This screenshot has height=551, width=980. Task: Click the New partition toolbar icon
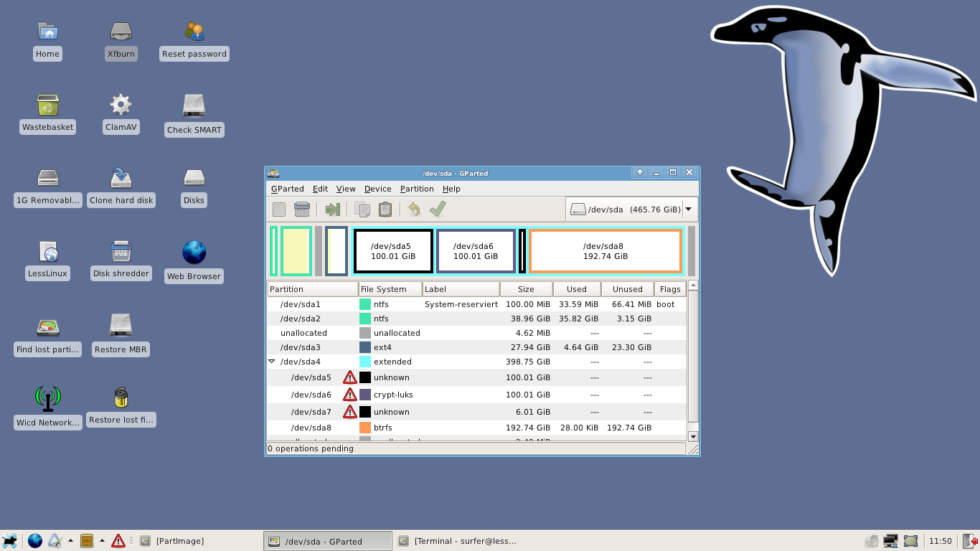[279, 209]
